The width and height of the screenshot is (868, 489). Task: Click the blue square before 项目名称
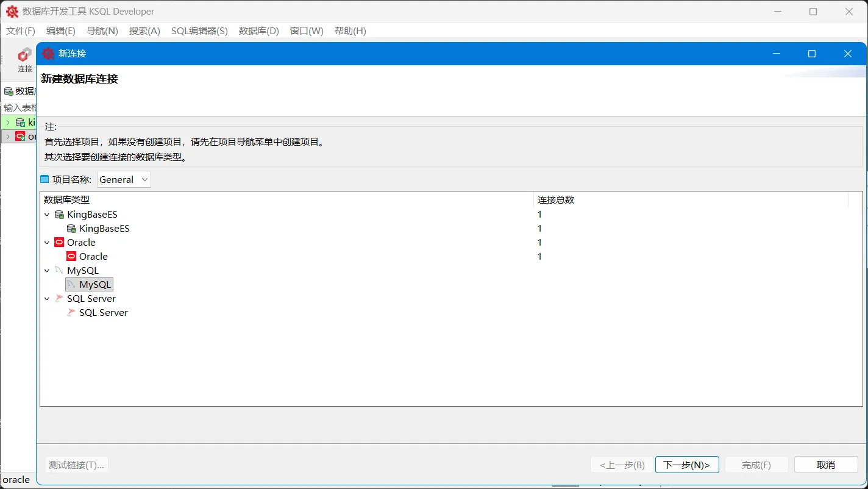[44, 179]
